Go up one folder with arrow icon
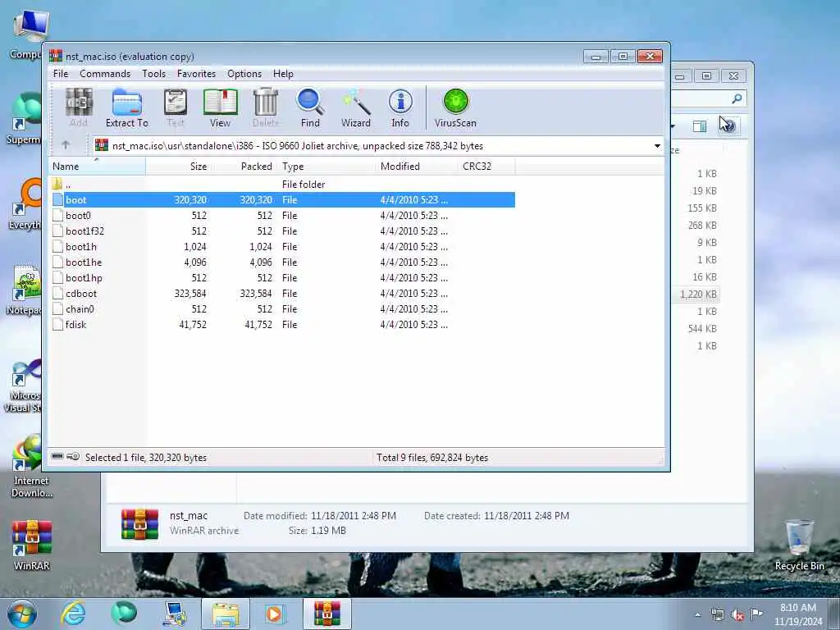The image size is (840, 630). 66,144
